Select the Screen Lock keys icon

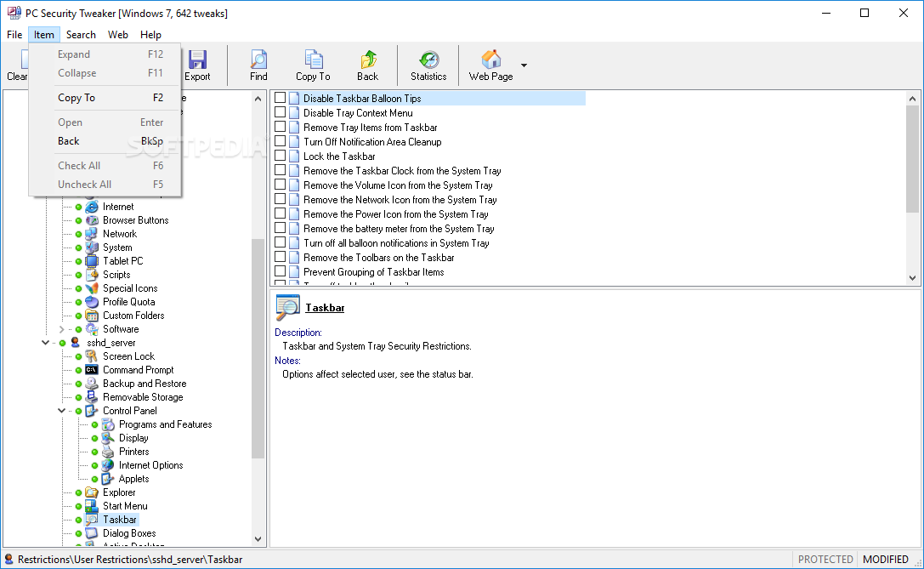click(x=92, y=356)
